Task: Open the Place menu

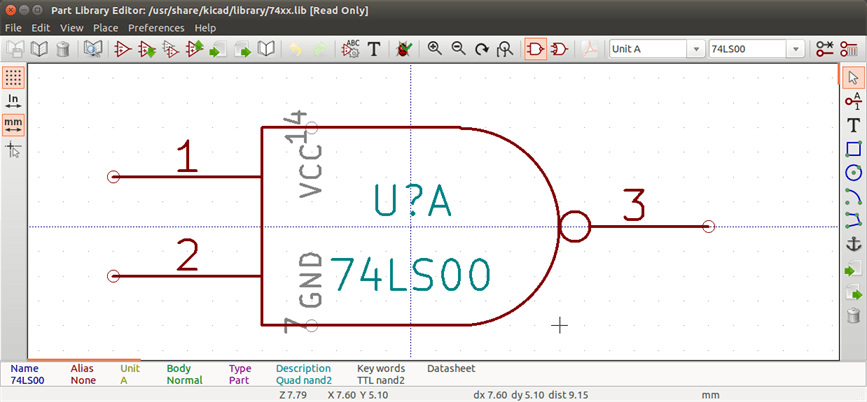Action: point(105,28)
